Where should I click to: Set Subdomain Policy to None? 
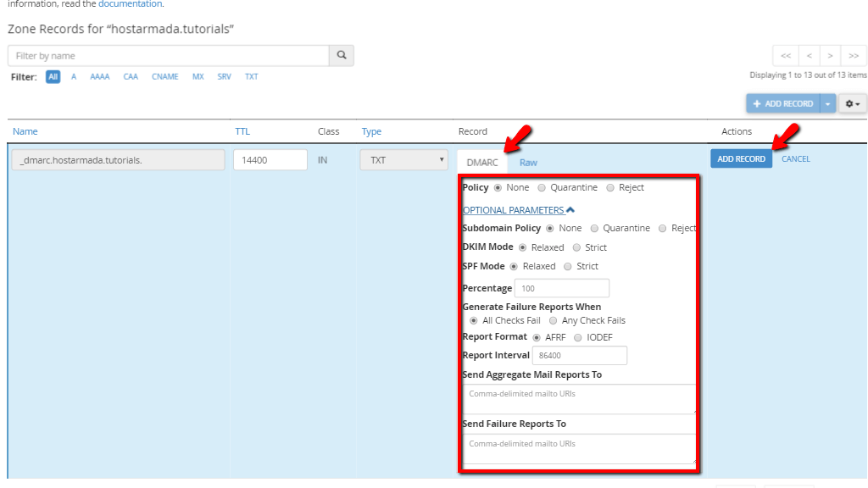[549, 229]
